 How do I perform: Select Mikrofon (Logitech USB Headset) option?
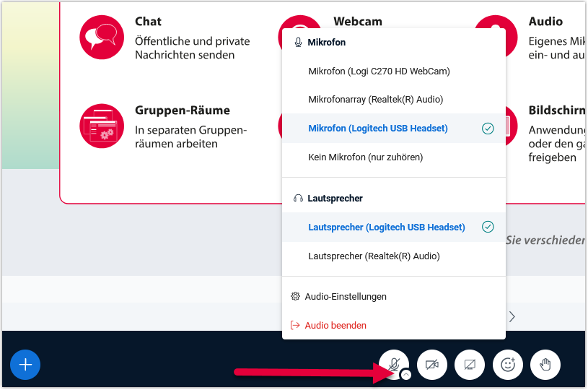click(378, 129)
